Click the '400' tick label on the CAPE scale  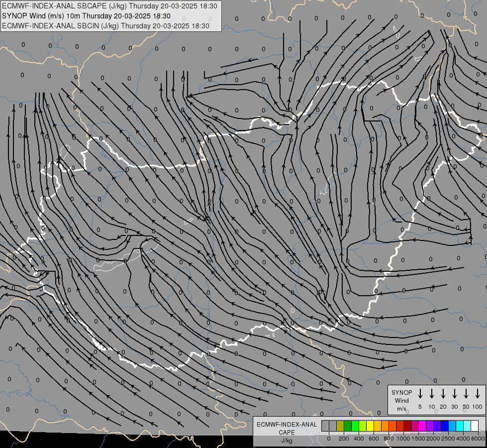click(x=359, y=439)
